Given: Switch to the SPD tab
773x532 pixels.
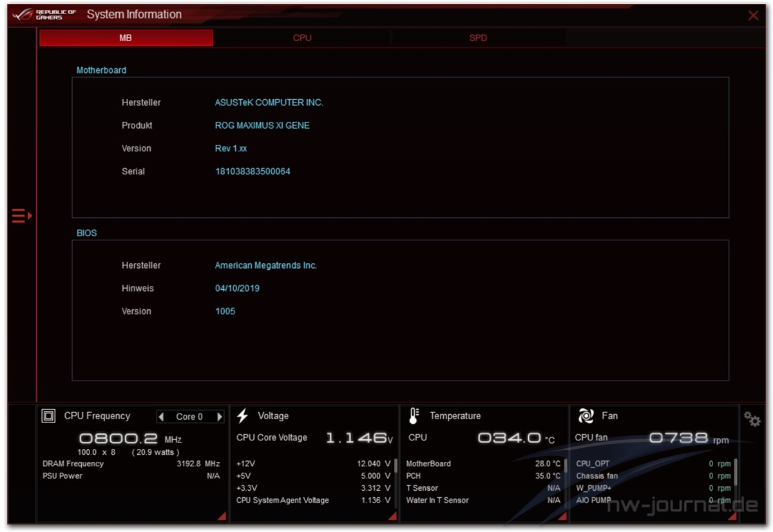Looking at the screenshot, I should (x=478, y=38).
